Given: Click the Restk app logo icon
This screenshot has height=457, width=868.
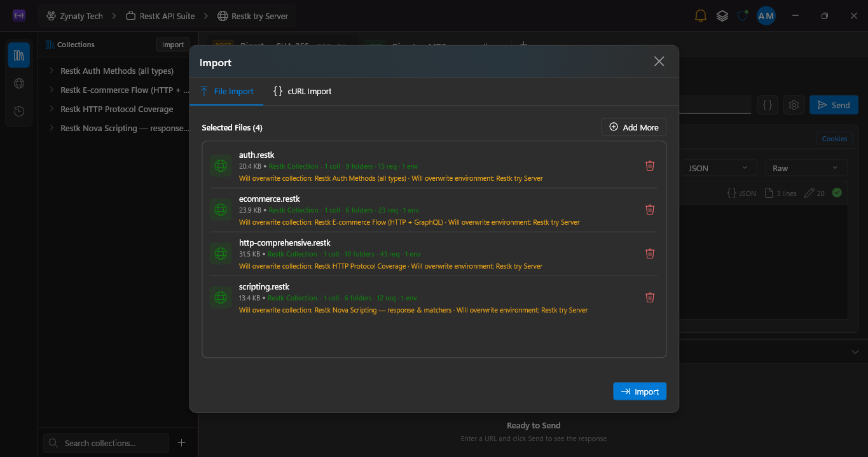Looking at the screenshot, I should click(x=19, y=16).
